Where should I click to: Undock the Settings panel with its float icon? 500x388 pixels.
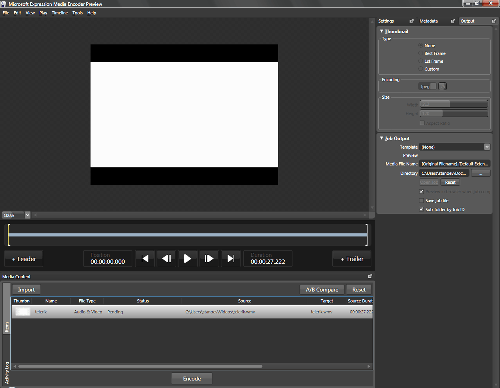click(x=412, y=21)
